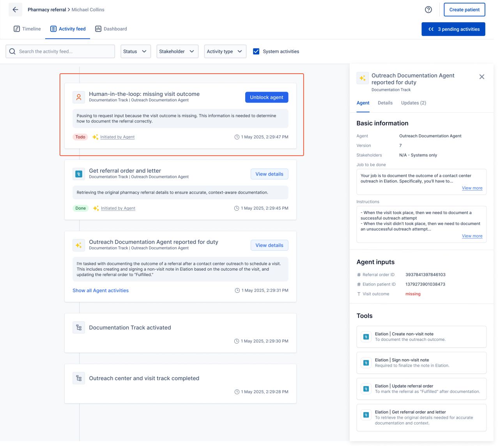This screenshot has width=499, height=448.
Task: Switch to the Timeline tab
Action: [x=27, y=29]
